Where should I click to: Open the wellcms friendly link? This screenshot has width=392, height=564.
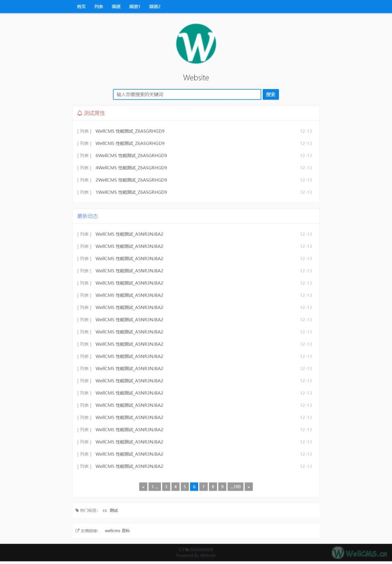(113, 530)
